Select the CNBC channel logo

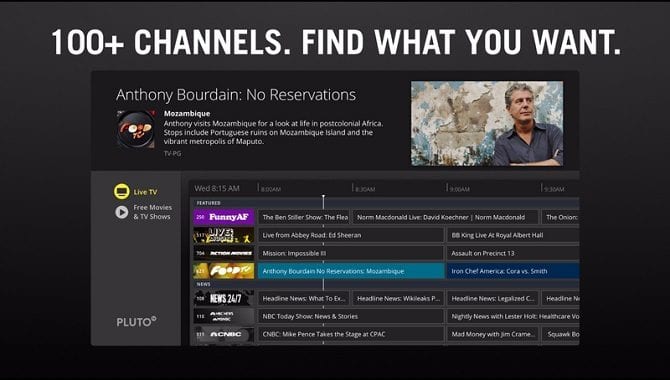click(224, 334)
